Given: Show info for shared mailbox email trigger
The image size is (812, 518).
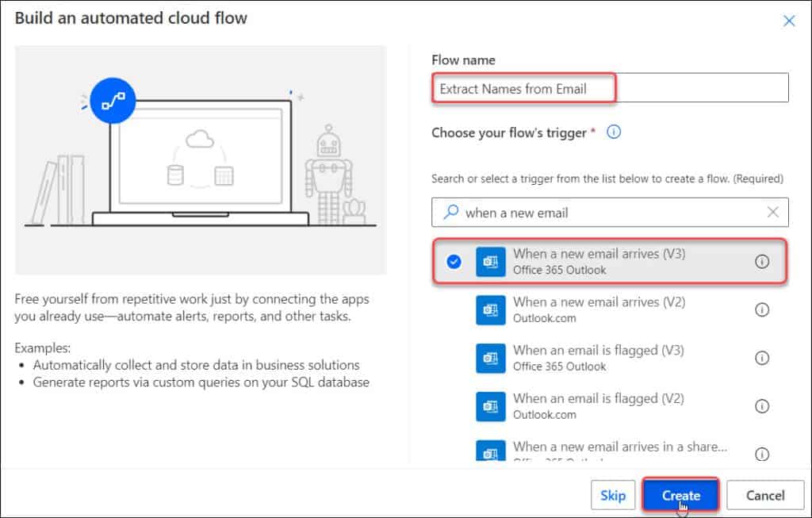Looking at the screenshot, I should pos(762,454).
